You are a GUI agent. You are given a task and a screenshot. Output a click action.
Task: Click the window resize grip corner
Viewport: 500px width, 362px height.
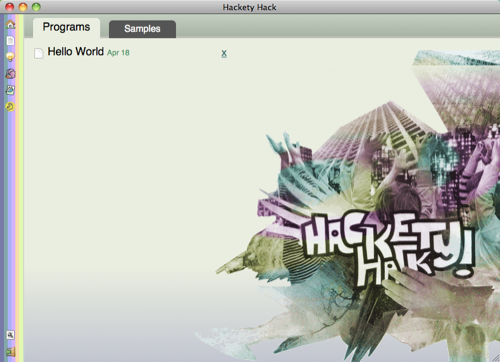tap(496, 358)
